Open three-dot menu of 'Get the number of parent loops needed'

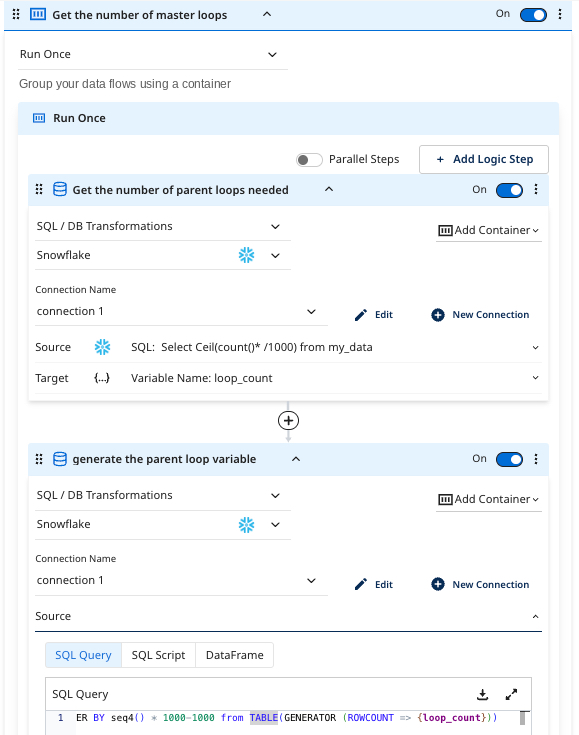coord(536,189)
